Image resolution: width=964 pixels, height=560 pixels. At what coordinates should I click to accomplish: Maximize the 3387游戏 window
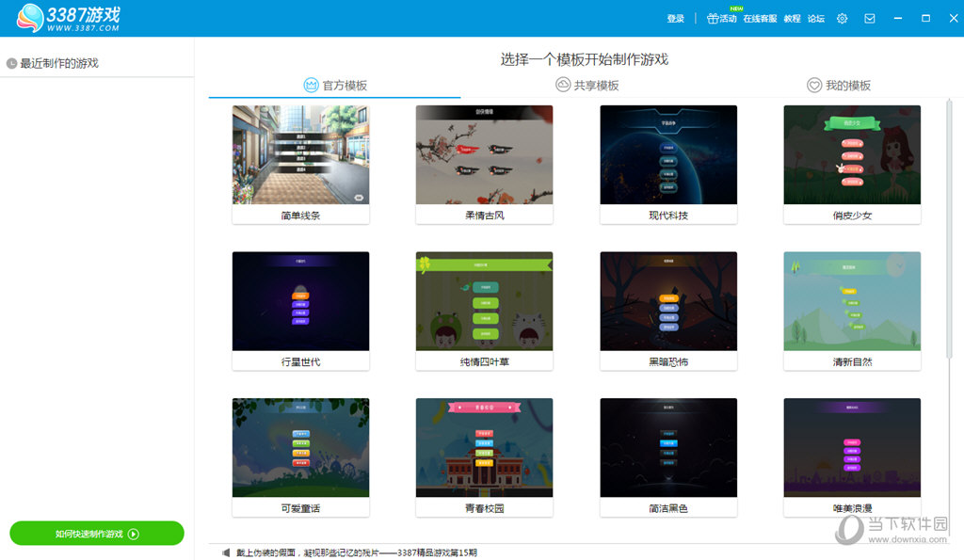pos(926,19)
